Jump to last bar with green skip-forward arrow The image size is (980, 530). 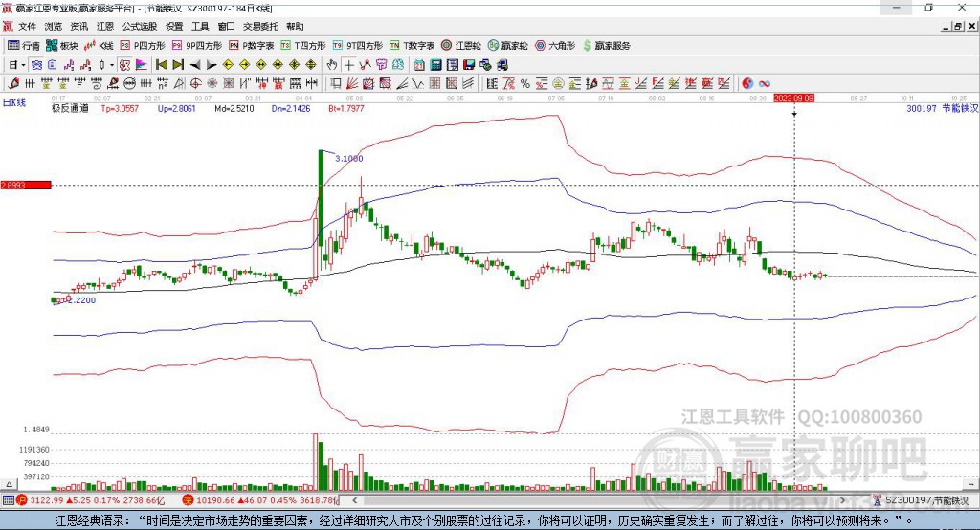[178, 65]
